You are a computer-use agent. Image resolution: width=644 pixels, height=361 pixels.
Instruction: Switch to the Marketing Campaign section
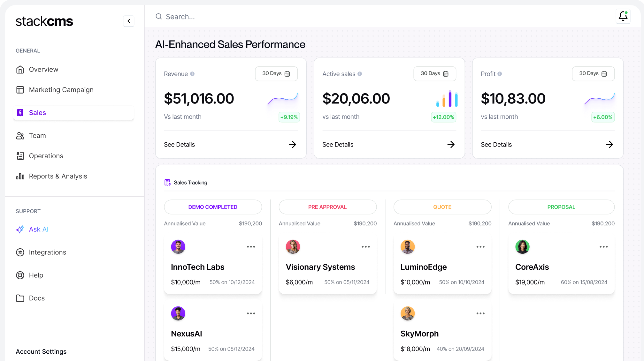coord(61,90)
